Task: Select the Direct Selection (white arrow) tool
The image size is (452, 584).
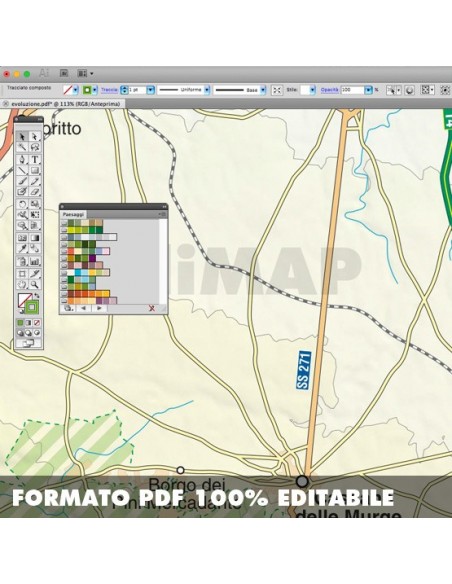Action: click(x=35, y=137)
